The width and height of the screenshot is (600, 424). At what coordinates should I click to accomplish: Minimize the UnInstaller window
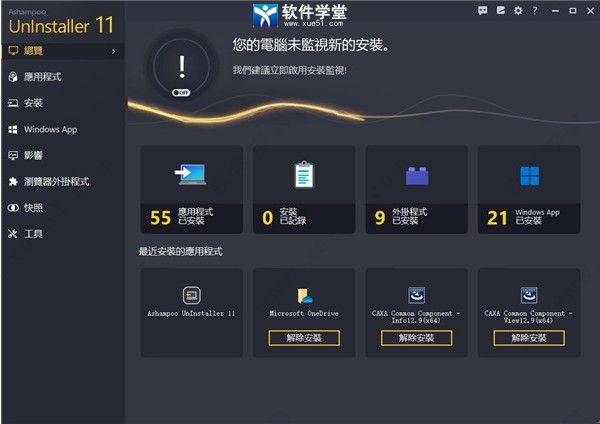(555, 11)
